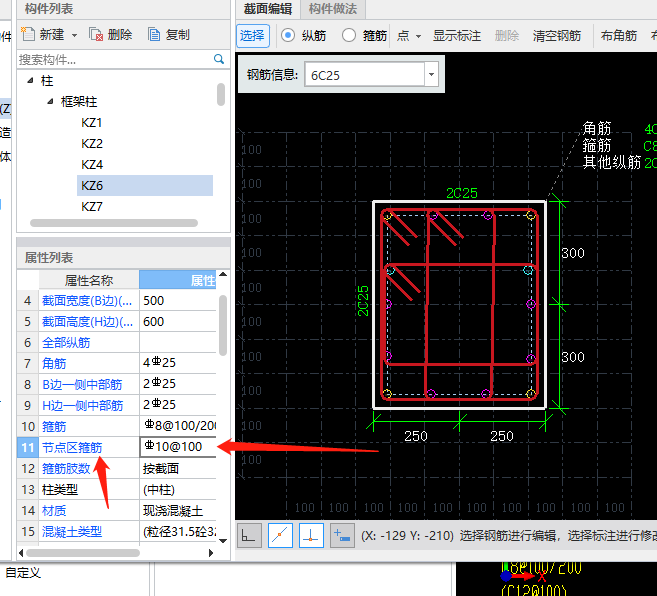Select KZ1 in component tree
This screenshot has height=596, width=657.
[92, 122]
